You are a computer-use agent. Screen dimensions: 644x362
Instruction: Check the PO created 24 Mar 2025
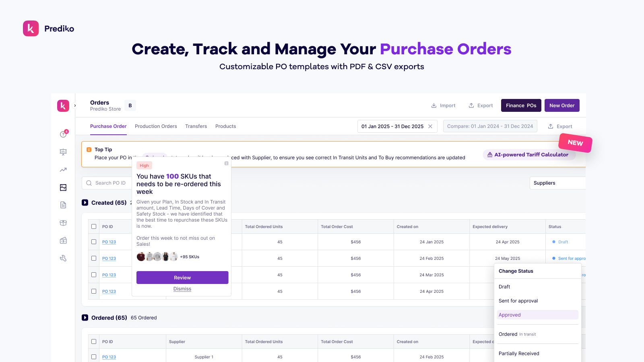[94, 275]
